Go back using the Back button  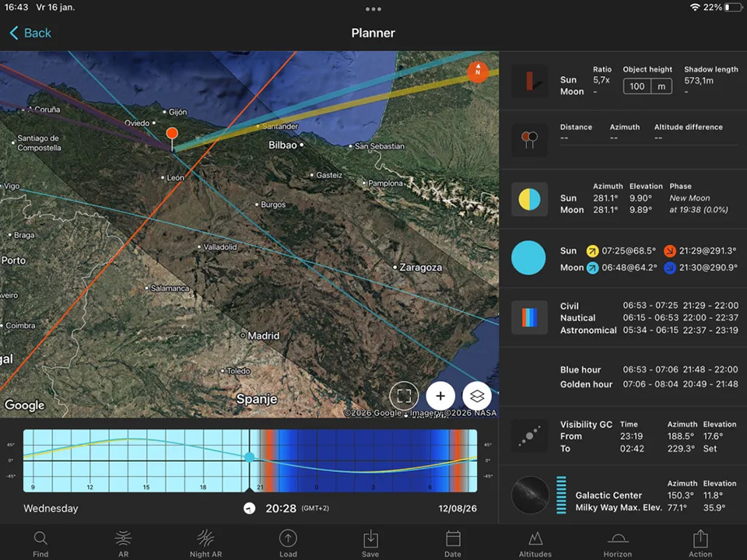(x=30, y=33)
